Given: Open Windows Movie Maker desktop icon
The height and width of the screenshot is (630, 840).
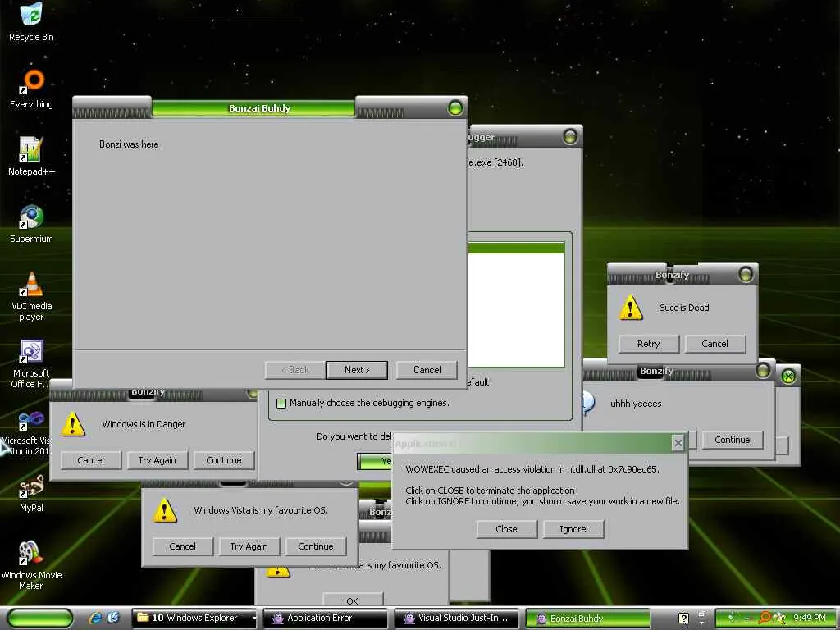Looking at the screenshot, I should click(x=31, y=565).
